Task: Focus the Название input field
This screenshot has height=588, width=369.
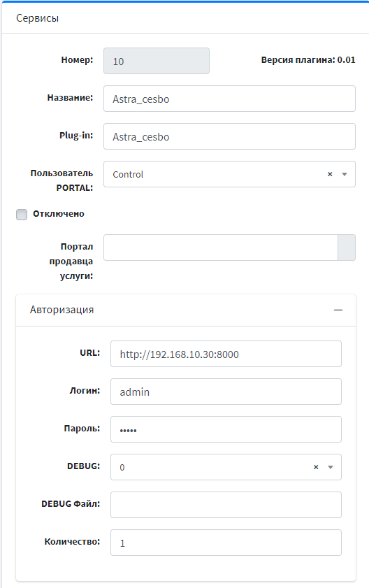Action: [x=229, y=99]
